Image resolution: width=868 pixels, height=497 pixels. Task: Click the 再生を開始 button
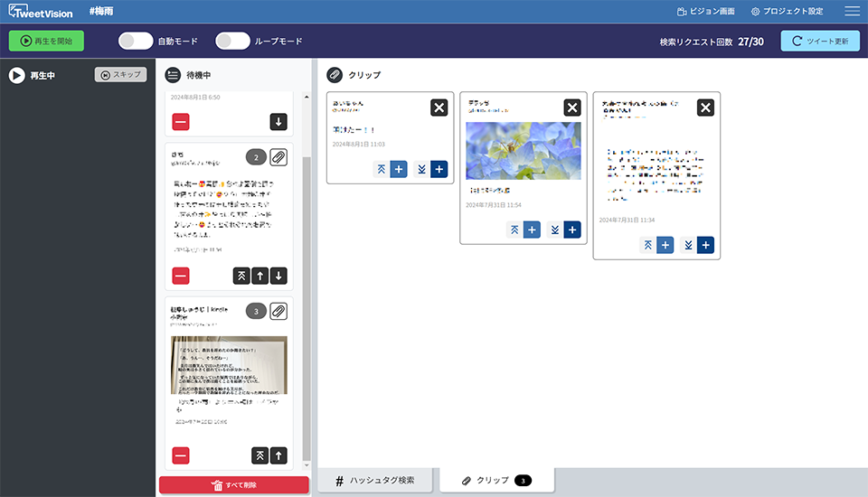[x=46, y=41]
